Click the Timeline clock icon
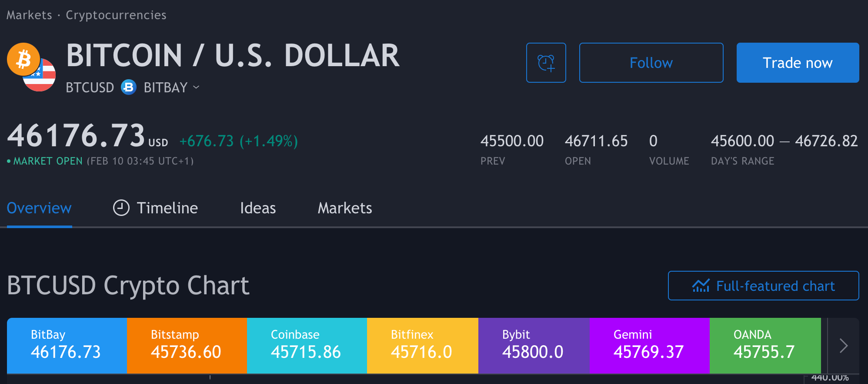 (121, 208)
